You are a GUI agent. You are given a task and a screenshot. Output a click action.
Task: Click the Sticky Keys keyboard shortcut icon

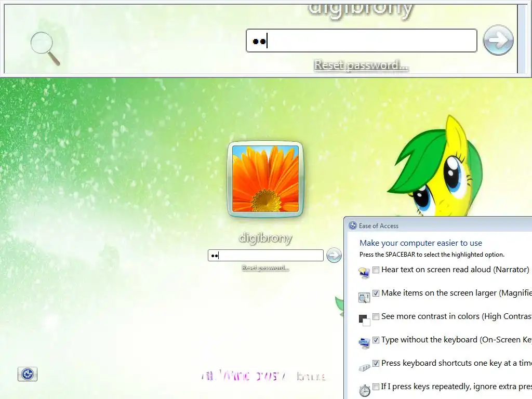(x=364, y=367)
